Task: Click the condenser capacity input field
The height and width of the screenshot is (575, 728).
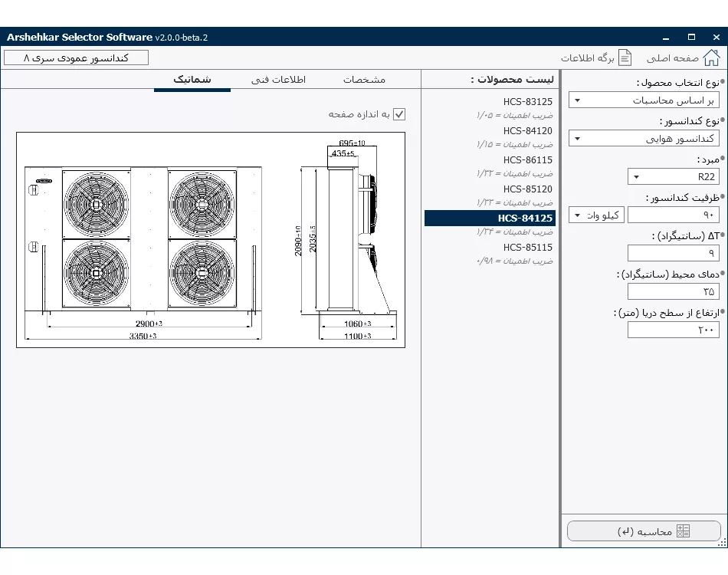Action: (x=673, y=215)
